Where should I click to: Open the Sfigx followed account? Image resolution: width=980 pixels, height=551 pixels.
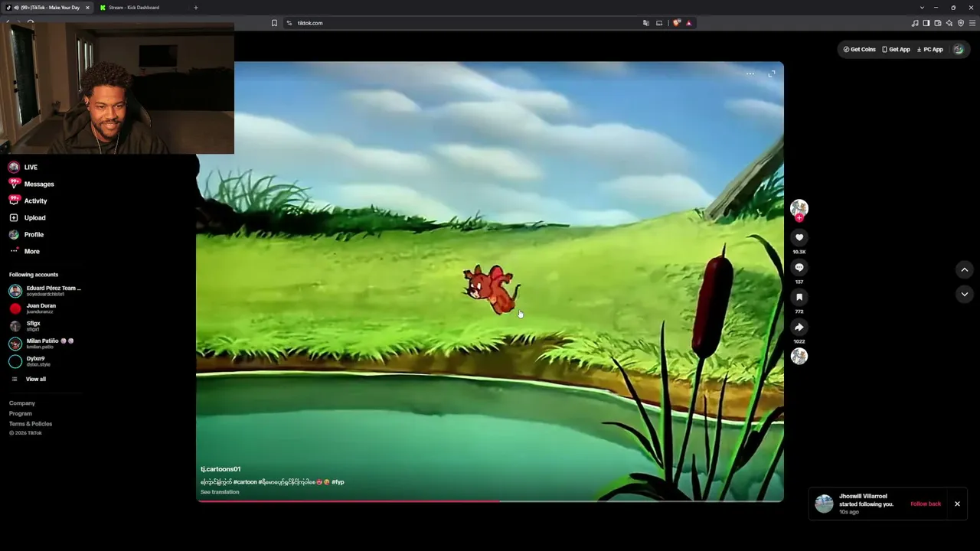pos(24,326)
